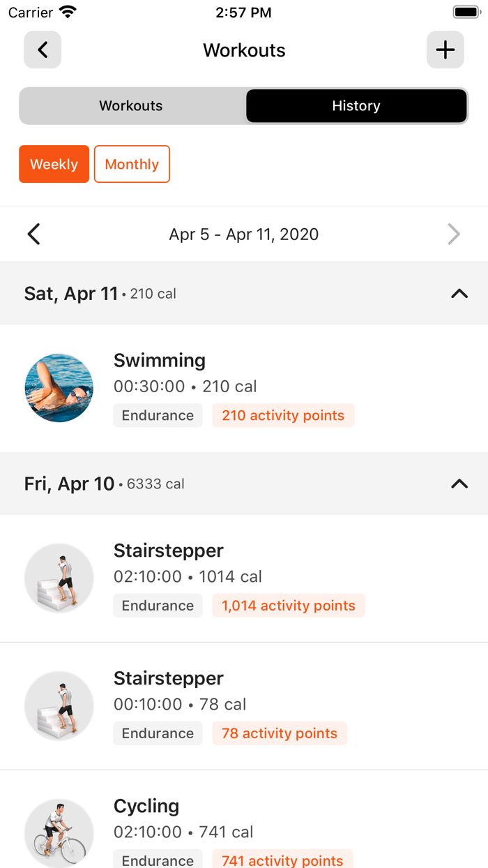The height and width of the screenshot is (868, 488).
Task: Tap the plus icon to add a workout
Action: (445, 50)
